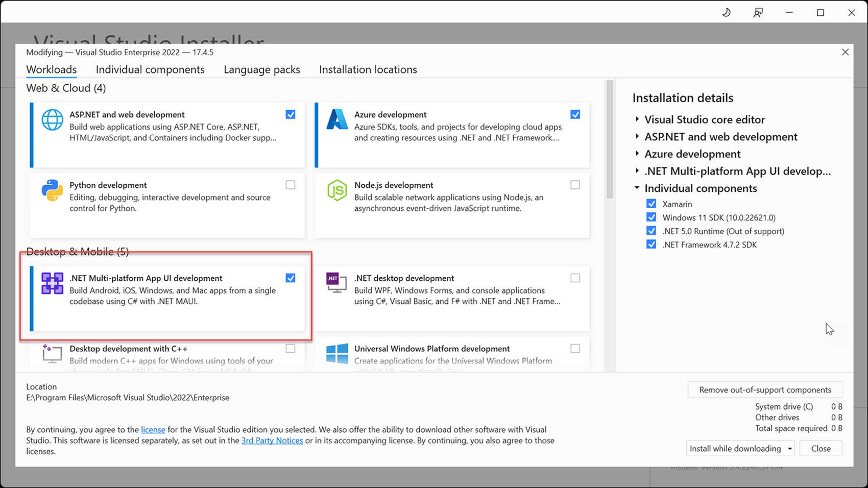Enable the Node.js development workload
This screenshot has width=868, height=488.
click(x=575, y=185)
